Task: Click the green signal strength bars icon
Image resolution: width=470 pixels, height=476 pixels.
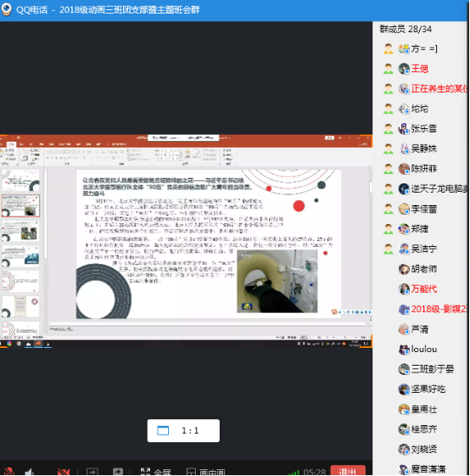Action: [x=294, y=473]
